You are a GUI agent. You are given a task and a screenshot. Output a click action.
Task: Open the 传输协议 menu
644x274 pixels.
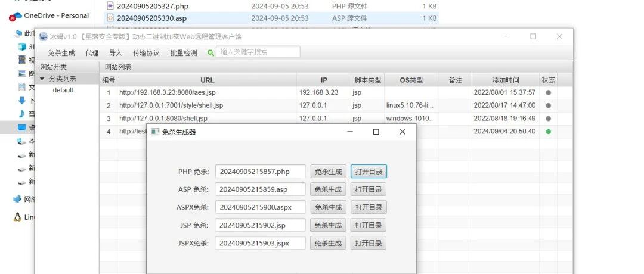146,53
